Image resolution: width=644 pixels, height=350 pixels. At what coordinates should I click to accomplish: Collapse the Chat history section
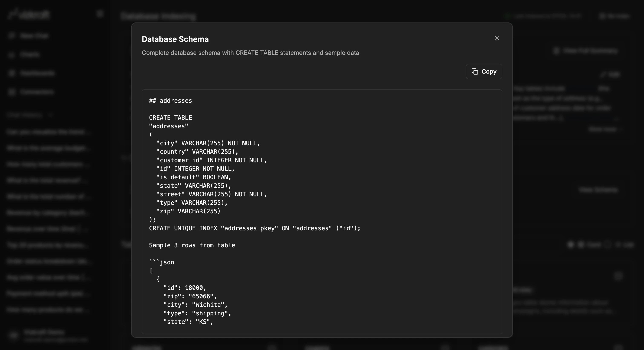(51, 115)
